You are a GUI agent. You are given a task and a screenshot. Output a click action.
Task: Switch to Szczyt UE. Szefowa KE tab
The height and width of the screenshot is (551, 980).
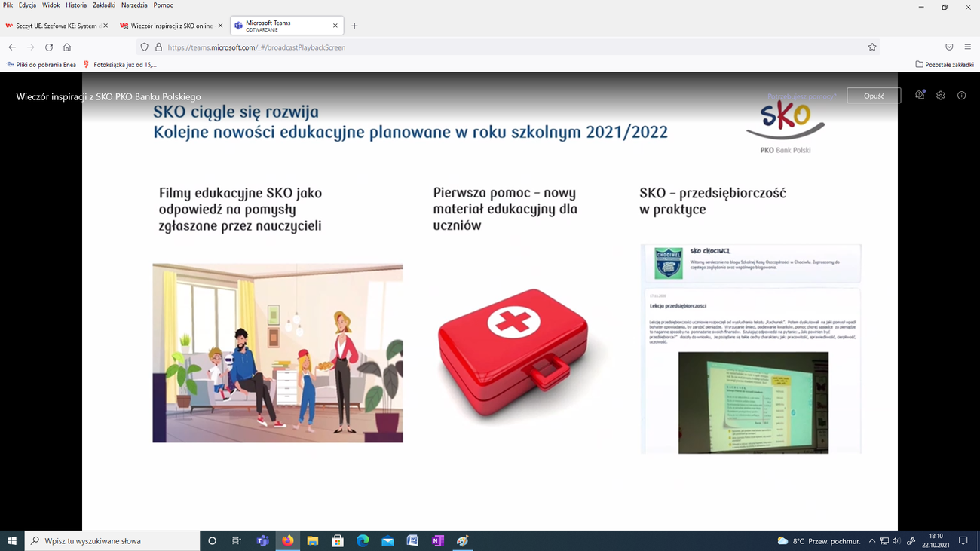(57, 26)
